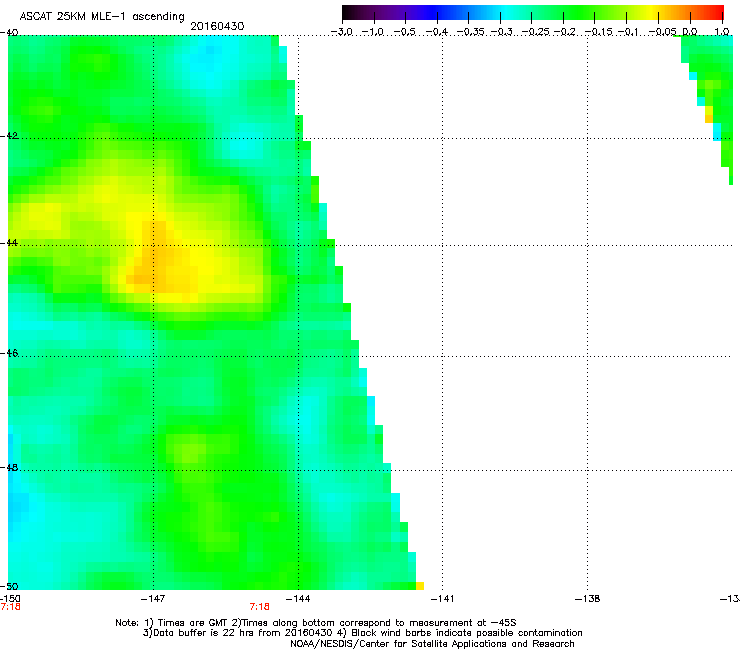Click the -144 longitude axis label

(x=298, y=599)
